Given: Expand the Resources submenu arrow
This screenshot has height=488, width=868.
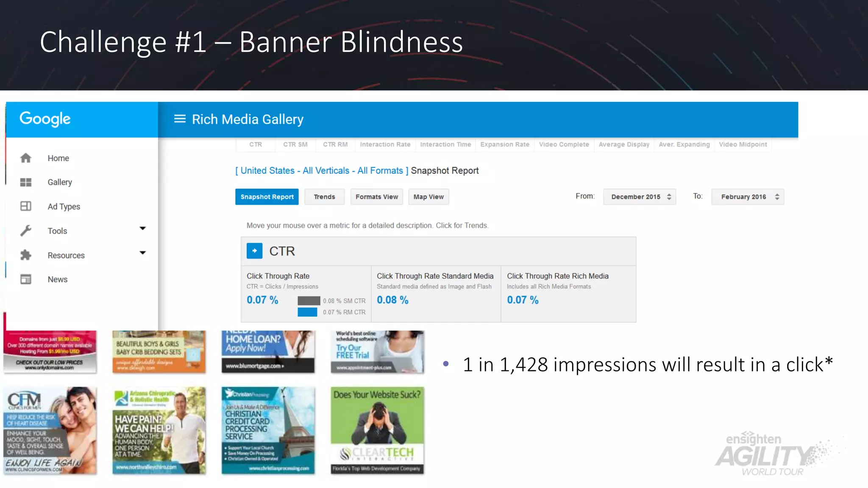Looking at the screenshot, I should tap(143, 253).
